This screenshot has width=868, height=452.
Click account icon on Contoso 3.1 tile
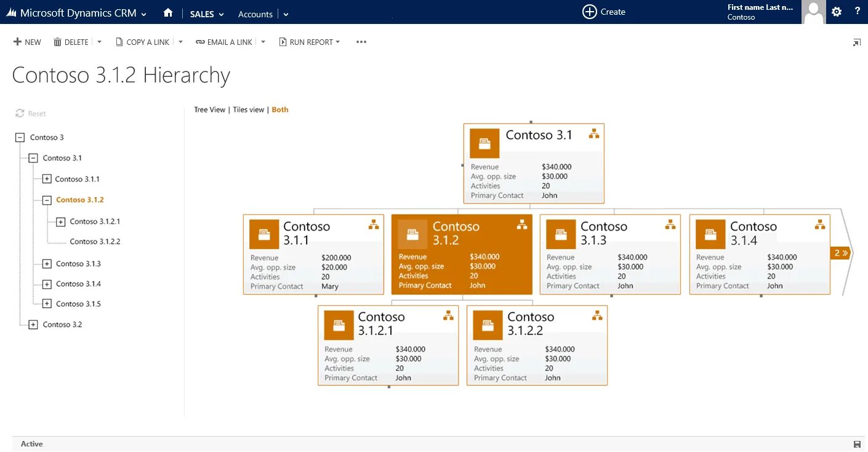(484, 143)
